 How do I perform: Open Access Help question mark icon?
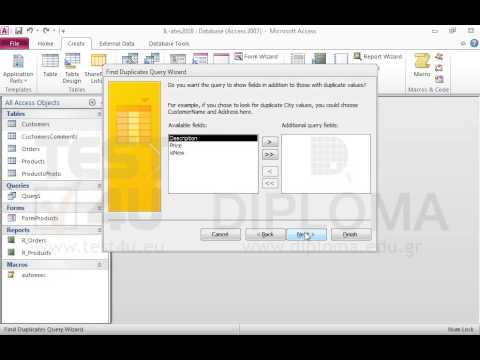coord(474,43)
